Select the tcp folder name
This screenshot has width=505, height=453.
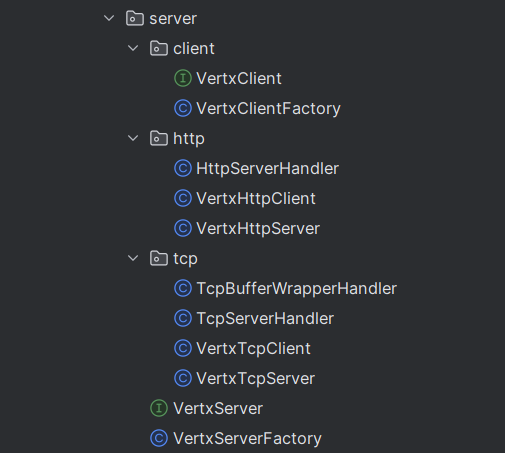[185, 259]
